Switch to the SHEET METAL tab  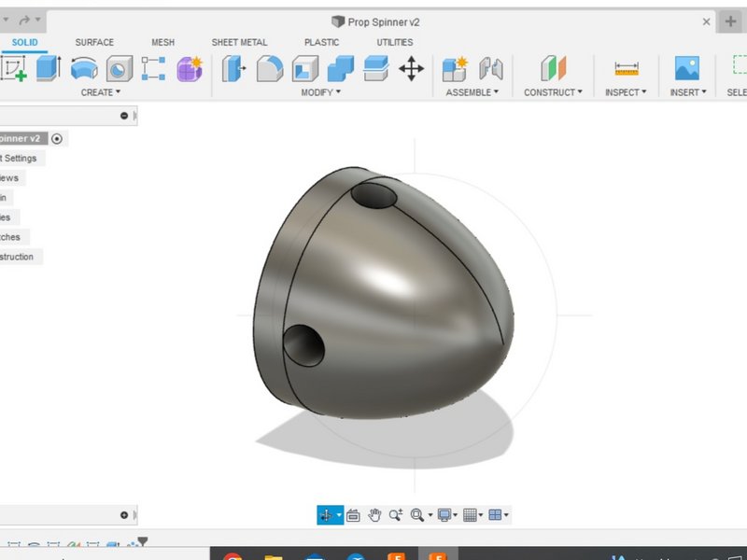239,42
